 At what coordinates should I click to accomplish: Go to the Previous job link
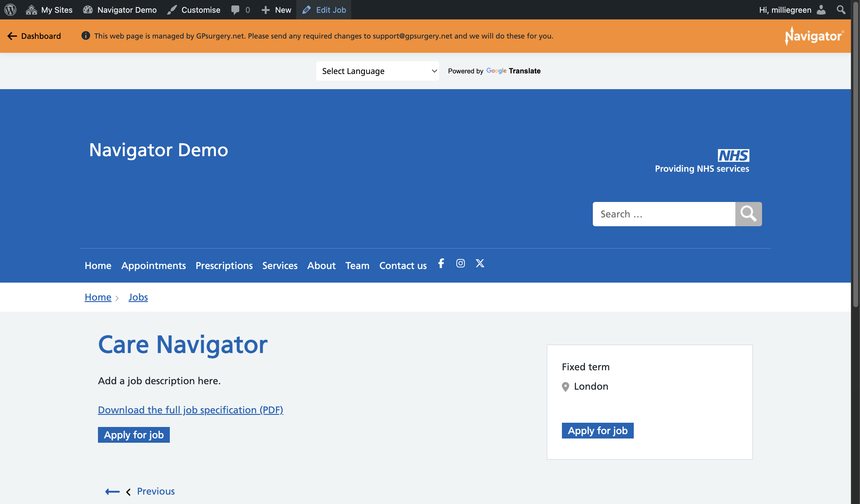(x=156, y=491)
